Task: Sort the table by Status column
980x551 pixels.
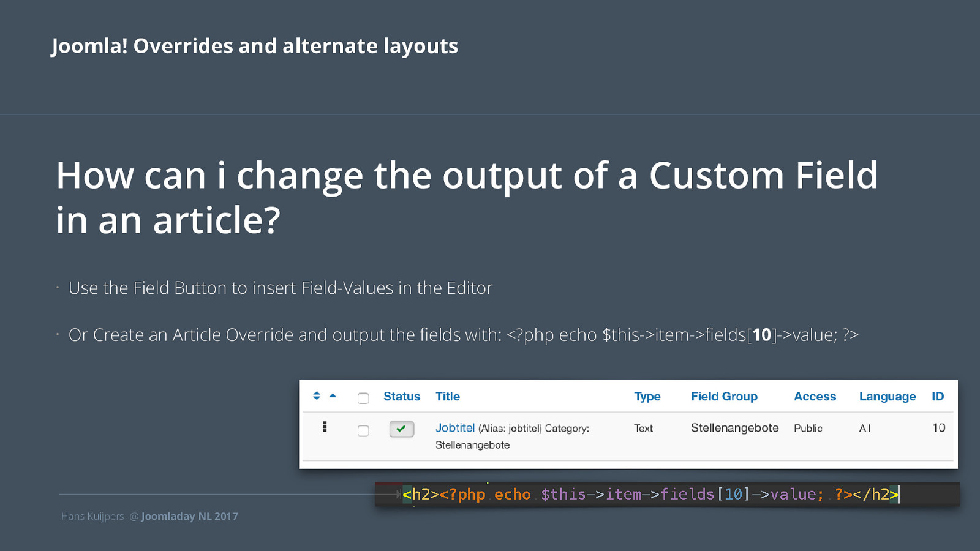Action: 402,396
